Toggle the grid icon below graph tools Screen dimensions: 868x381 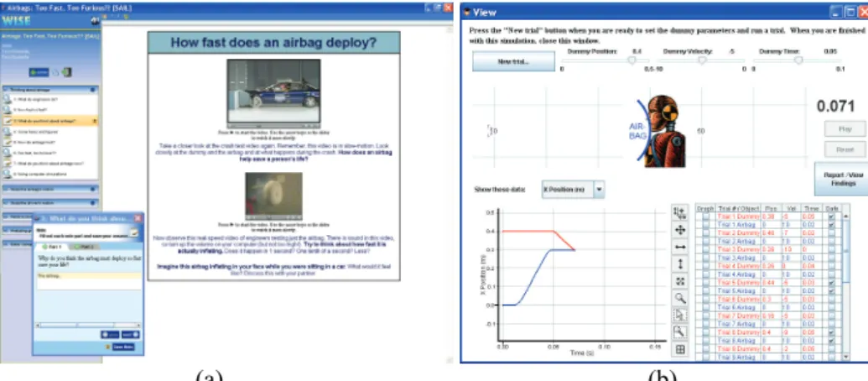coord(680,349)
